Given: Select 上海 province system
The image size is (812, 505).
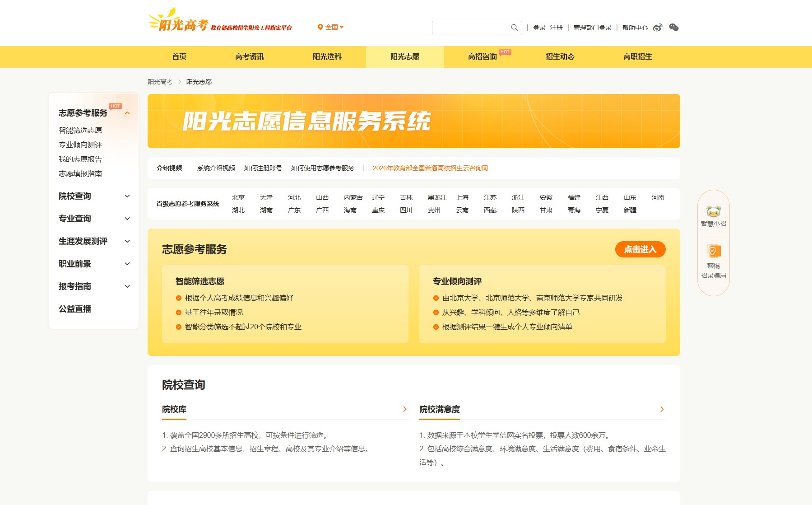Looking at the screenshot, I should pos(462,197).
